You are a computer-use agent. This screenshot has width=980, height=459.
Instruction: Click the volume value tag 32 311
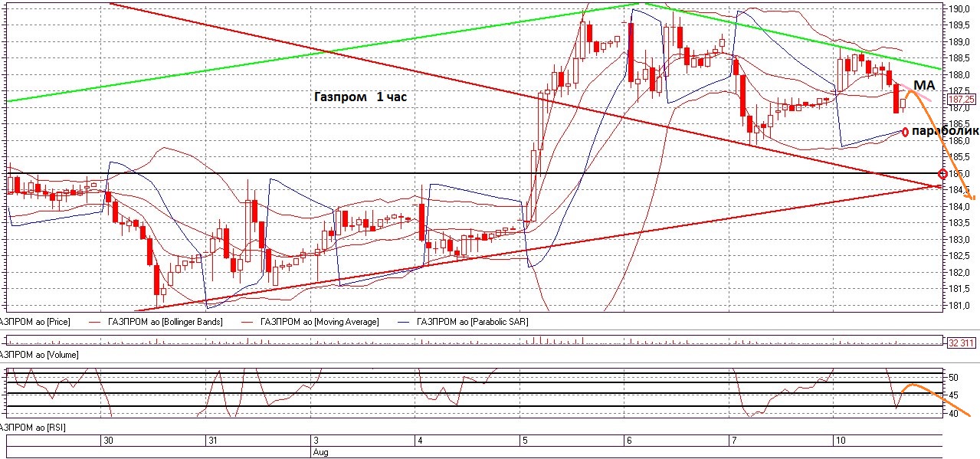(x=961, y=343)
